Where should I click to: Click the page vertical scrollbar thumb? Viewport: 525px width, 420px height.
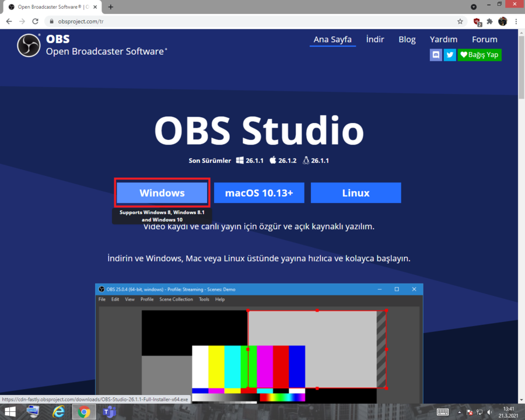[x=521, y=68]
